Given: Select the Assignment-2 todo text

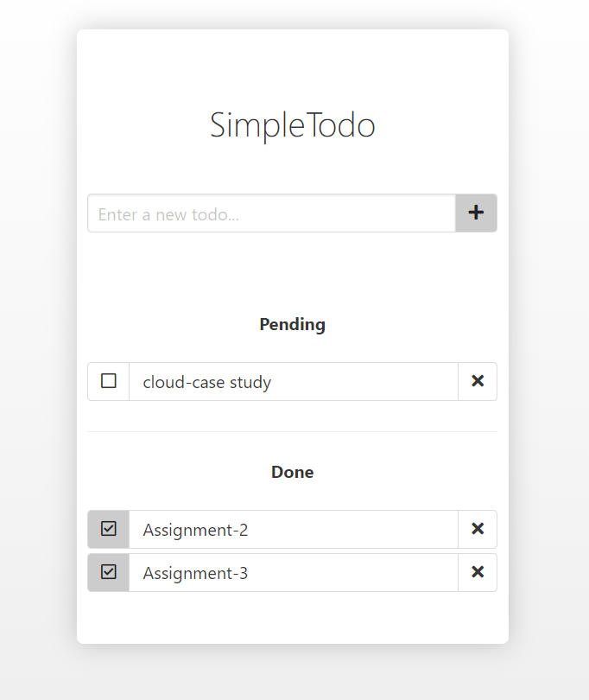Looking at the screenshot, I should (x=195, y=530).
